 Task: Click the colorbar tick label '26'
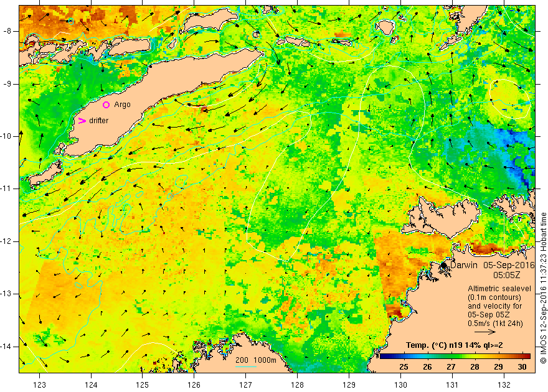pyautogui.click(x=427, y=367)
